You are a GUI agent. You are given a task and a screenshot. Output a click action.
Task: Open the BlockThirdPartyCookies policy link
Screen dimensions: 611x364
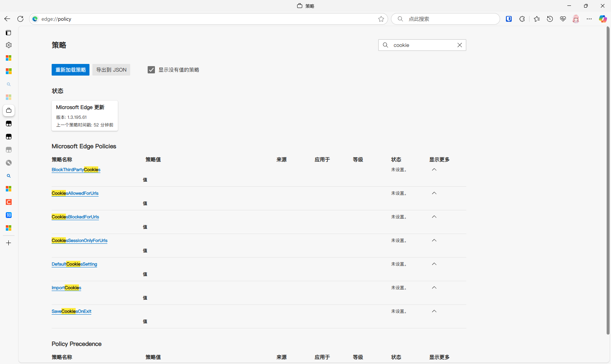click(x=76, y=170)
